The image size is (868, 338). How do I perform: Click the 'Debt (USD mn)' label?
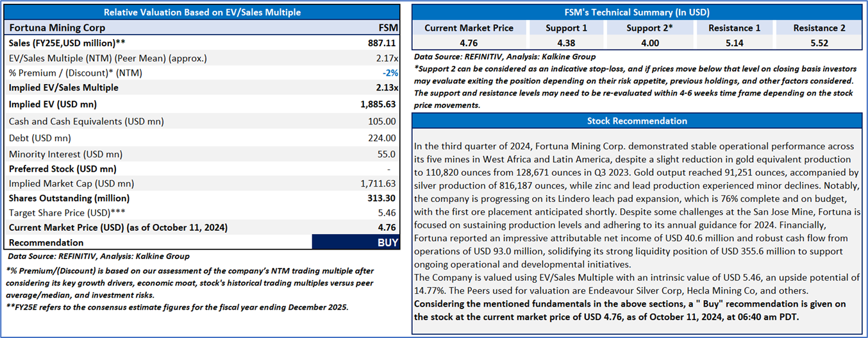click(40, 138)
